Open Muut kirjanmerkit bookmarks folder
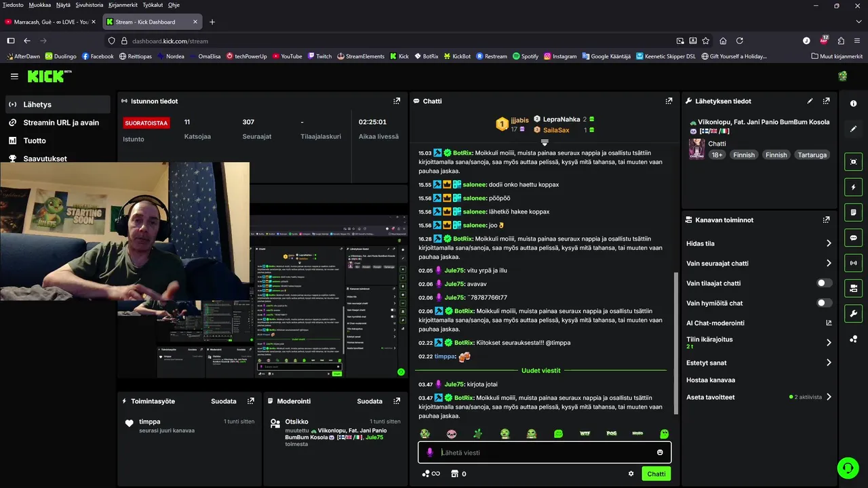This screenshot has height=488, width=868. pyautogui.click(x=837, y=56)
